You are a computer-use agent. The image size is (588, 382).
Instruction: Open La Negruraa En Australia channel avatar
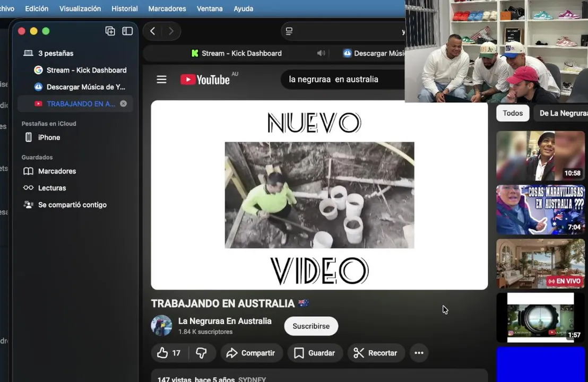point(162,325)
